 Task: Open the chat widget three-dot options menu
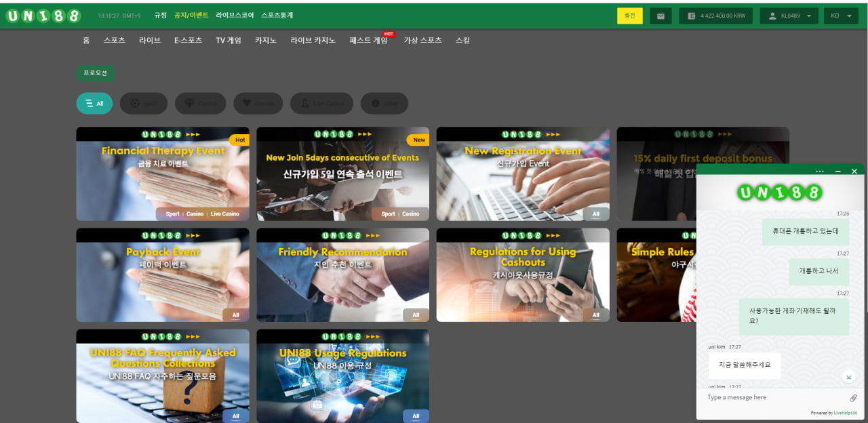tap(820, 172)
